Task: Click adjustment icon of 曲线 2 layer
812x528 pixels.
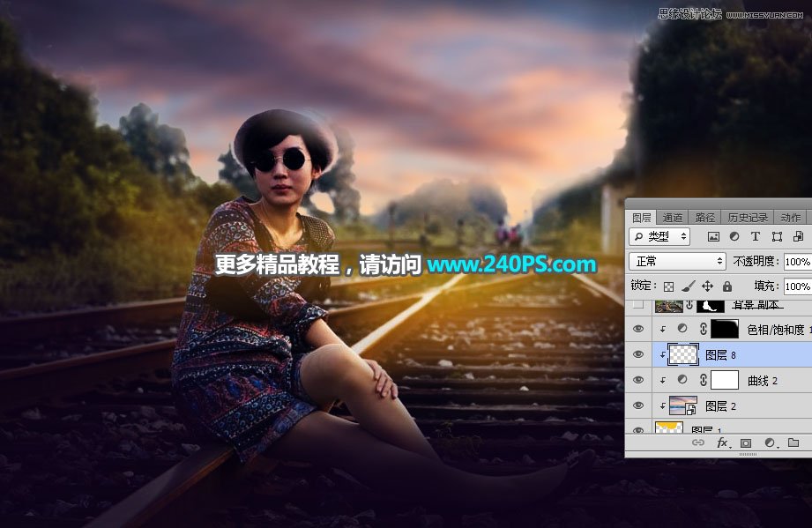Action: (x=682, y=380)
